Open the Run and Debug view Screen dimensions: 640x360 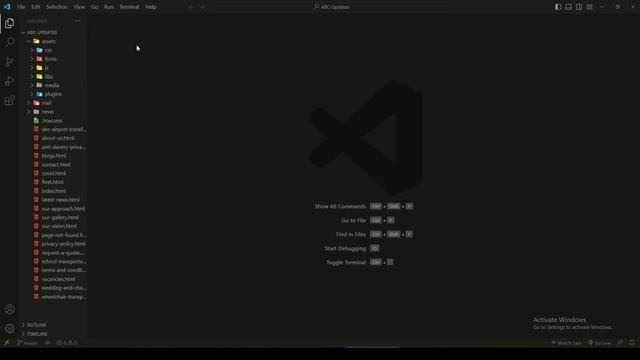click(9, 81)
